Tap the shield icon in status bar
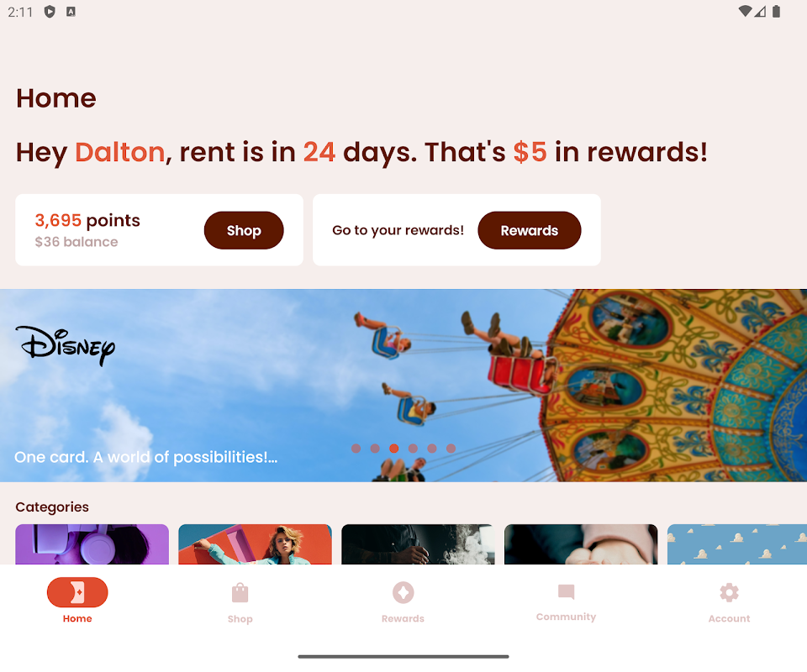 [x=50, y=11]
